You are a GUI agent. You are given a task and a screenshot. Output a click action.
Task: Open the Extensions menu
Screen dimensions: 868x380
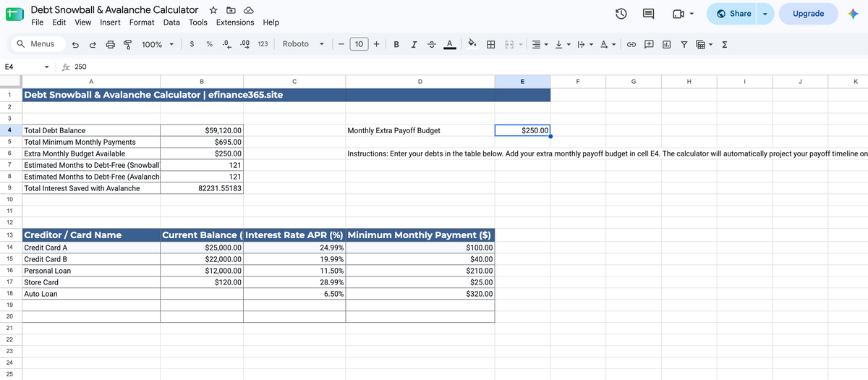tap(235, 22)
